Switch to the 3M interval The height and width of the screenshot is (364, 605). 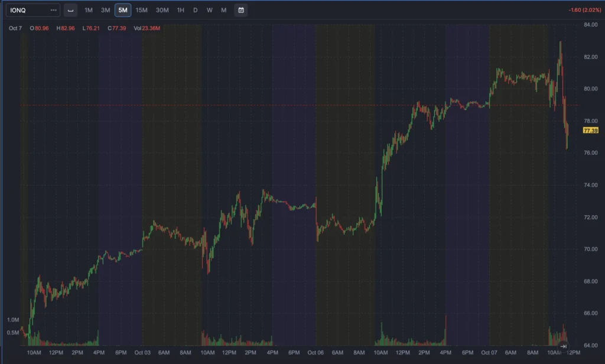point(105,10)
